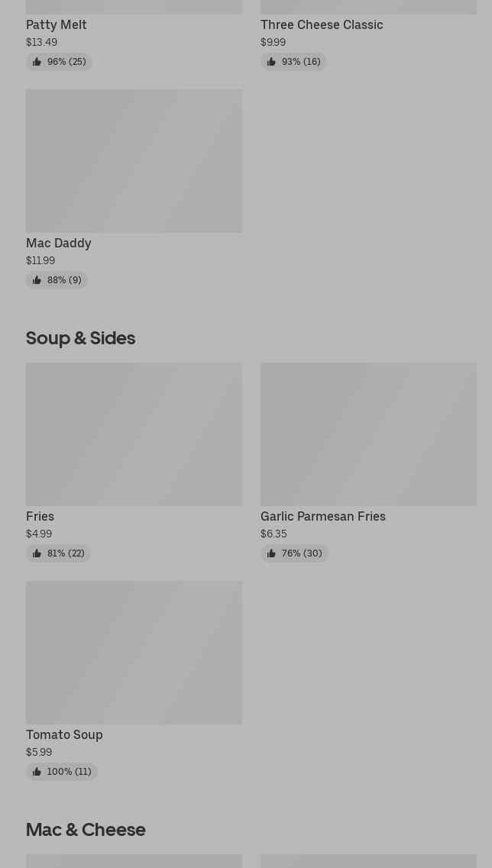The height and width of the screenshot is (868, 492).
Task: Click the Mac Daddy food photo
Action: [134, 161]
